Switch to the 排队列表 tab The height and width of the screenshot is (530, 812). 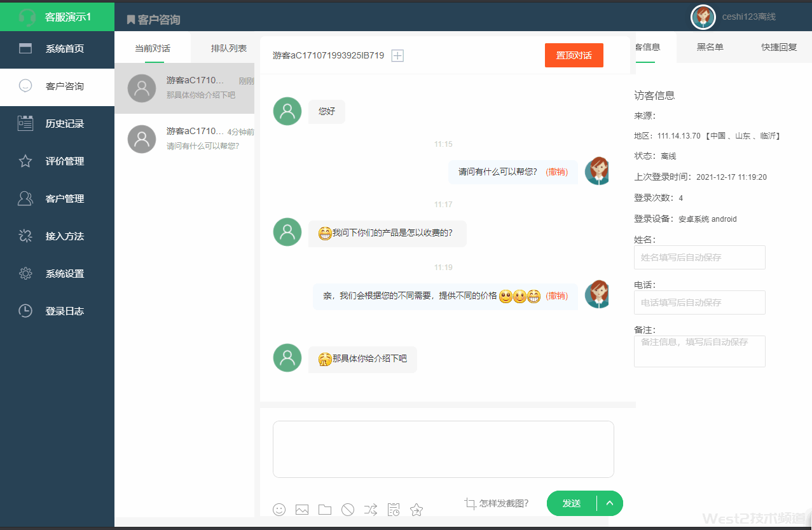pos(228,47)
